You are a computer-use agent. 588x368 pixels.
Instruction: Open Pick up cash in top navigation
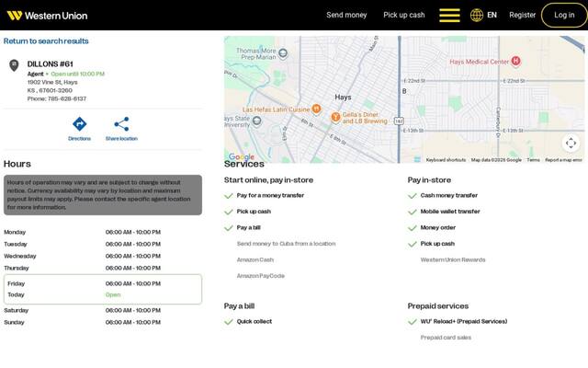coord(404,15)
